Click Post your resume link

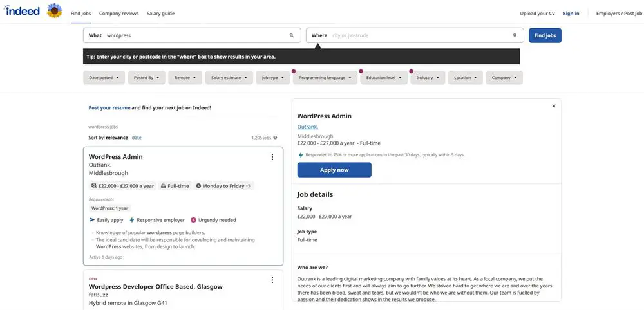pyautogui.click(x=109, y=108)
